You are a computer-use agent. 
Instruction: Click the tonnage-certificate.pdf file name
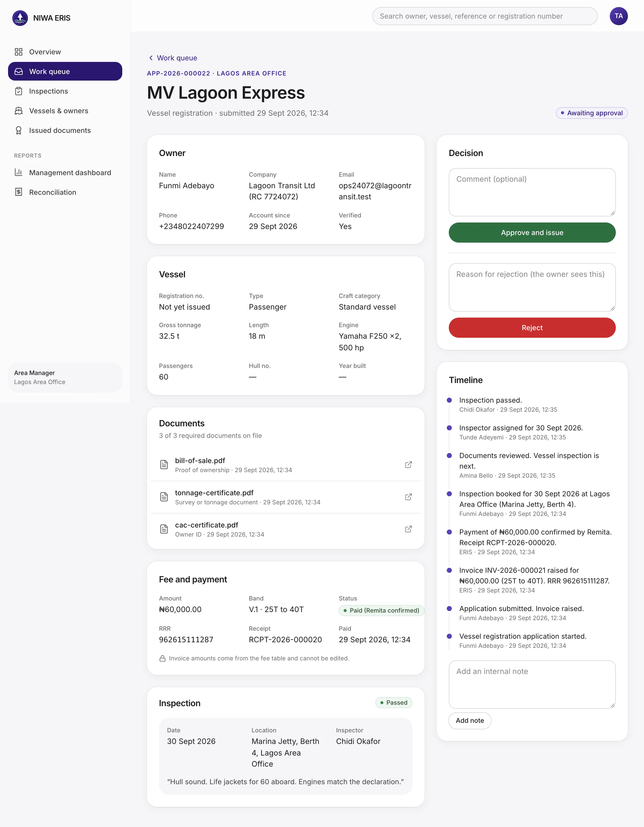(x=214, y=493)
